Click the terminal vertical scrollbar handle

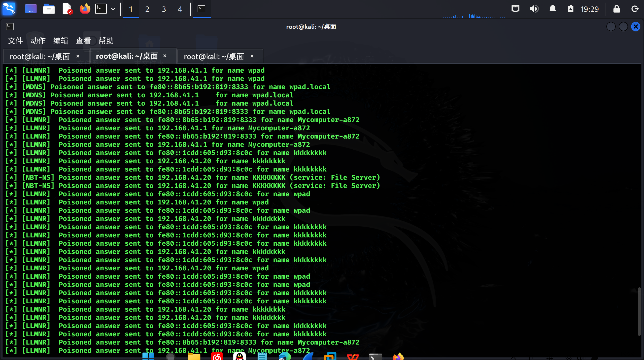point(639,312)
